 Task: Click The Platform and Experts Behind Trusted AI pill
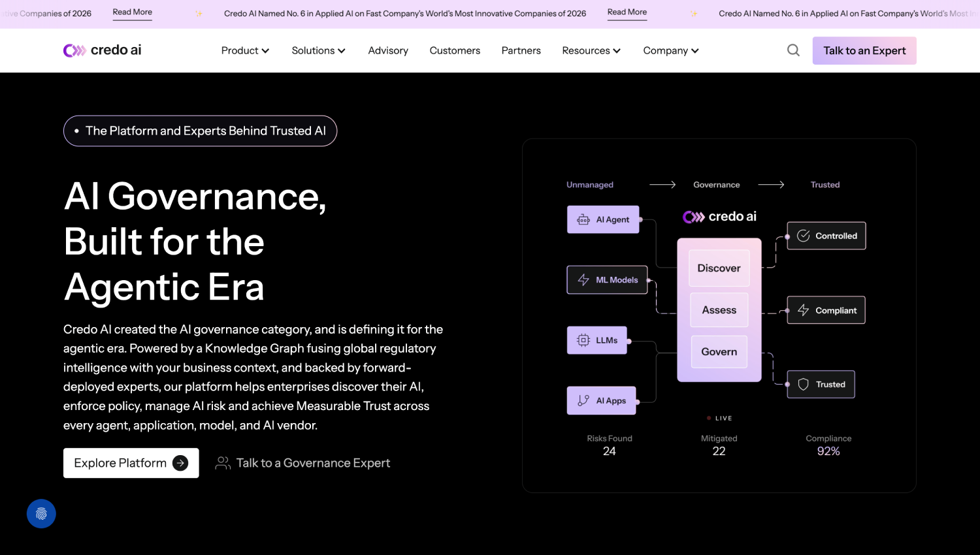point(200,131)
